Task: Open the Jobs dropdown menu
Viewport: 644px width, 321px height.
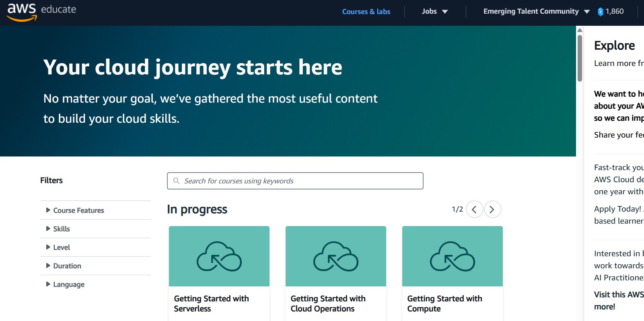Action: [x=435, y=11]
